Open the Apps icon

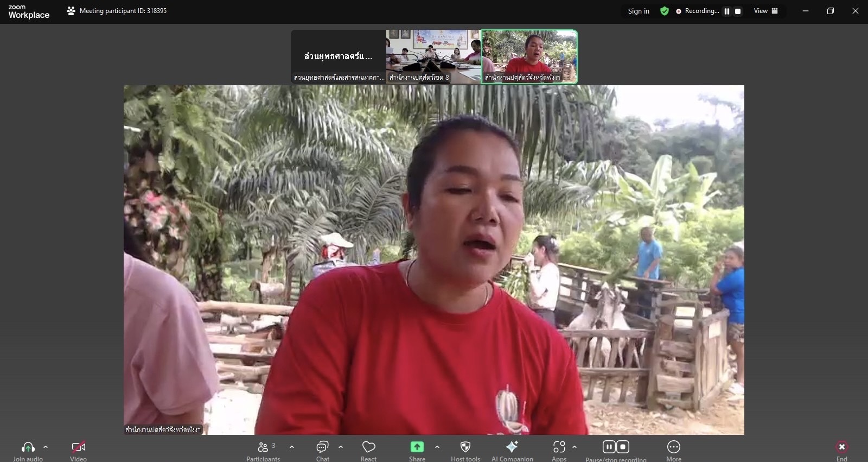click(559, 447)
